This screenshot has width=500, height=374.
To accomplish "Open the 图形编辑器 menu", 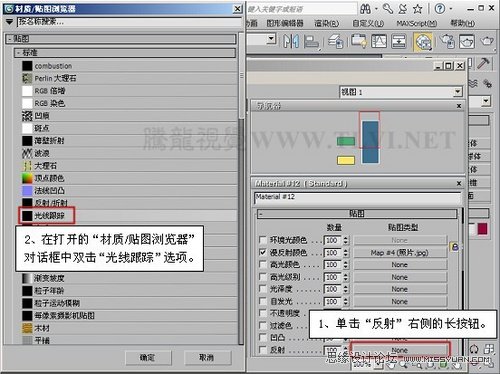I will [x=285, y=23].
